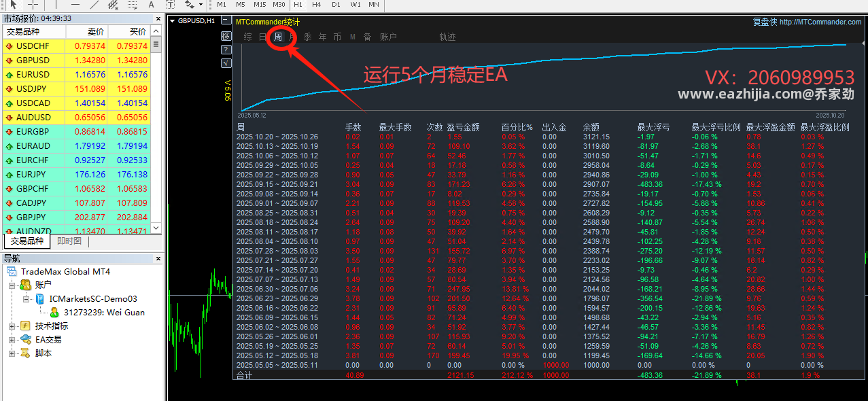Image resolution: width=868 pixels, height=401 pixels.
Task: Close the Navigator panel
Action: [x=158, y=258]
